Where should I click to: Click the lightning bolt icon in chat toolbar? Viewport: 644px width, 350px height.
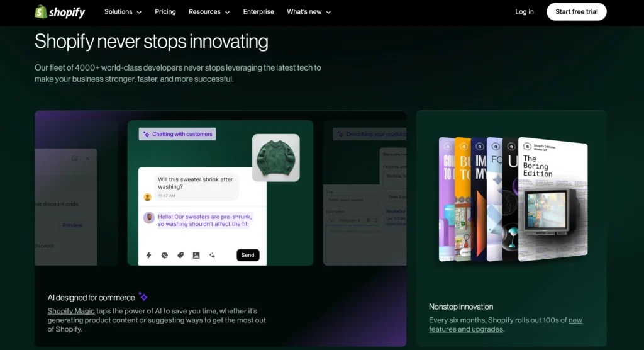(x=149, y=255)
